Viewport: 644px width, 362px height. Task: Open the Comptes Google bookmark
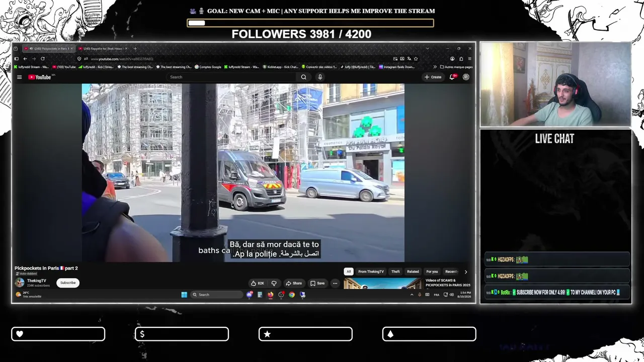point(208,67)
